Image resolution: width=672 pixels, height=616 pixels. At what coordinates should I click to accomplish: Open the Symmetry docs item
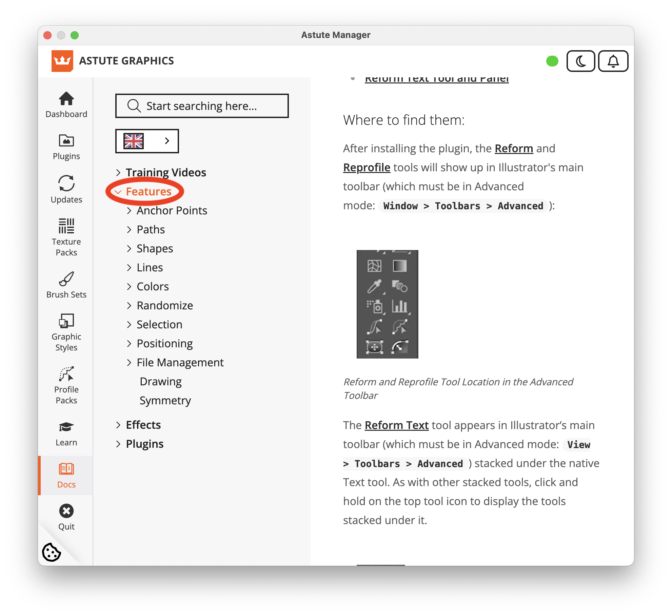pos(165,401)
